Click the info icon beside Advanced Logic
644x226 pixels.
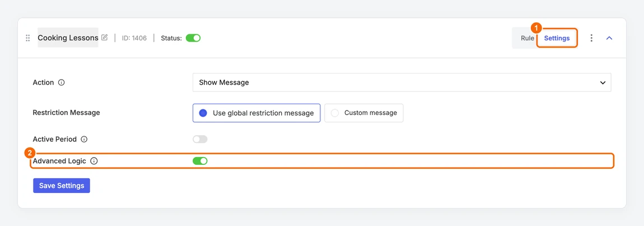point(94,161)
